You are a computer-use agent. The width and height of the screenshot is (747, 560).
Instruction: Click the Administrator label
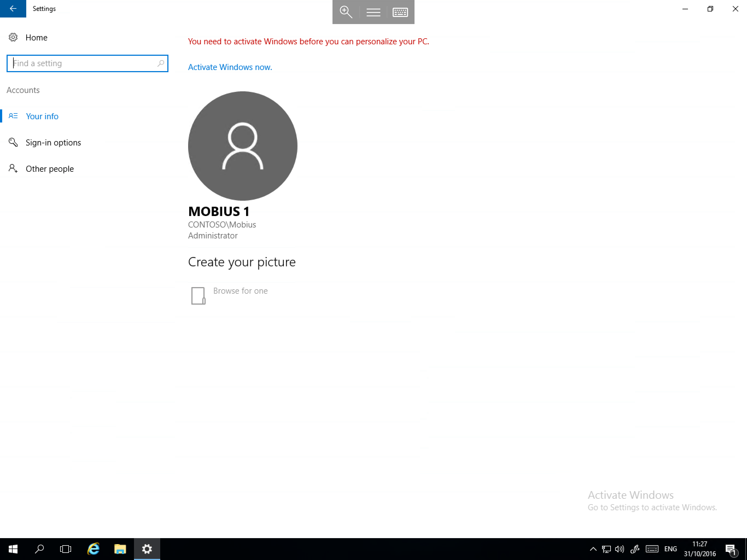click(x=213, y=235)
